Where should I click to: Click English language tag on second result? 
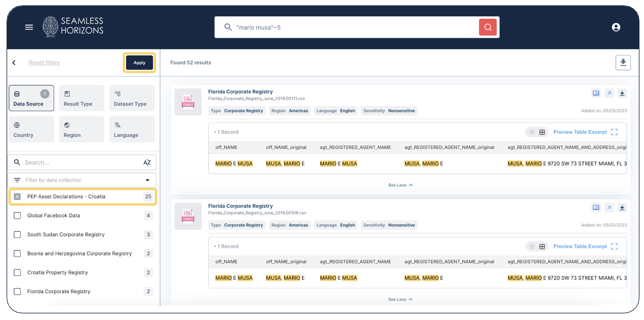(335, 225)
